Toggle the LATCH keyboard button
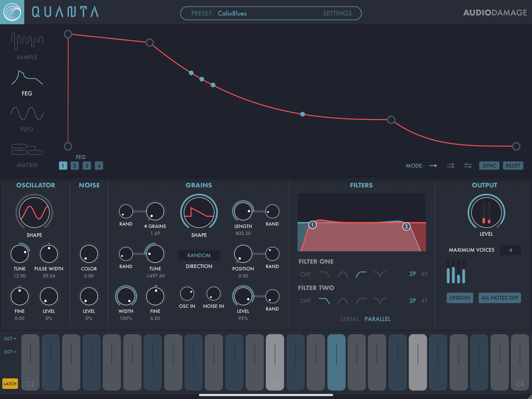The image size is (532, 399). (10, 384)
